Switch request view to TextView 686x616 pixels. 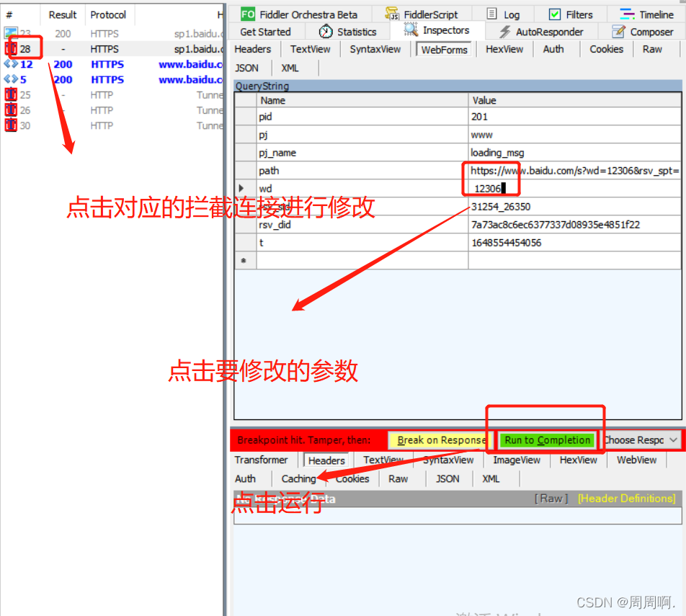(310, 49)
